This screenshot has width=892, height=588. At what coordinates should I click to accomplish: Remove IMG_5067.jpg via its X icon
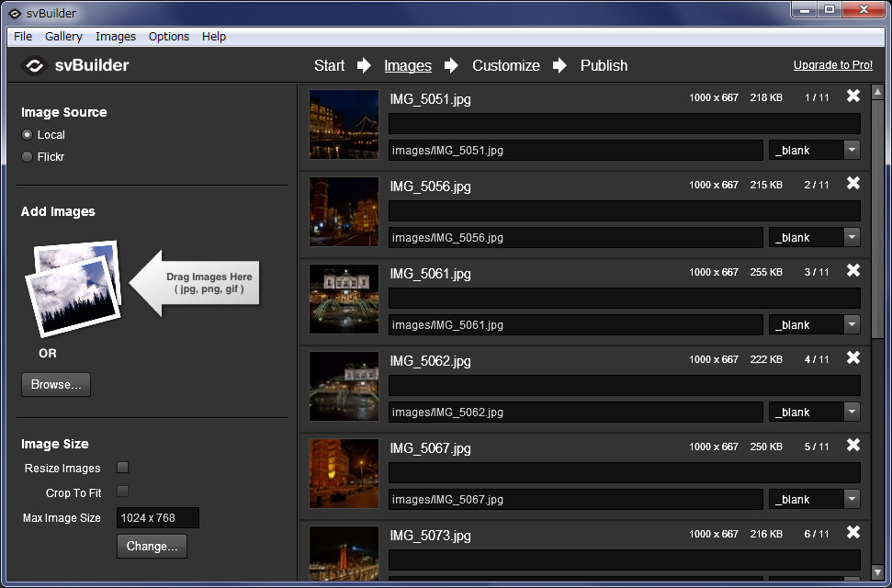tap(852, 446)
